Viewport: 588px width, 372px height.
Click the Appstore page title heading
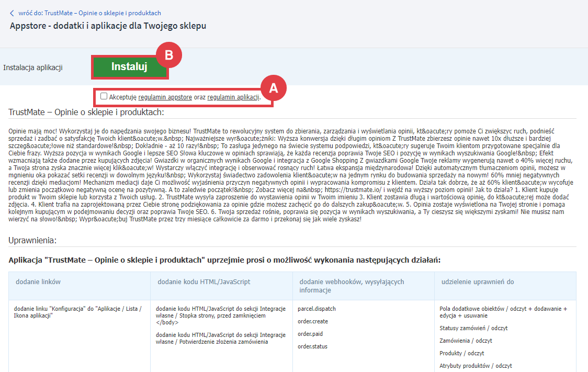click(x=108, y=26)
